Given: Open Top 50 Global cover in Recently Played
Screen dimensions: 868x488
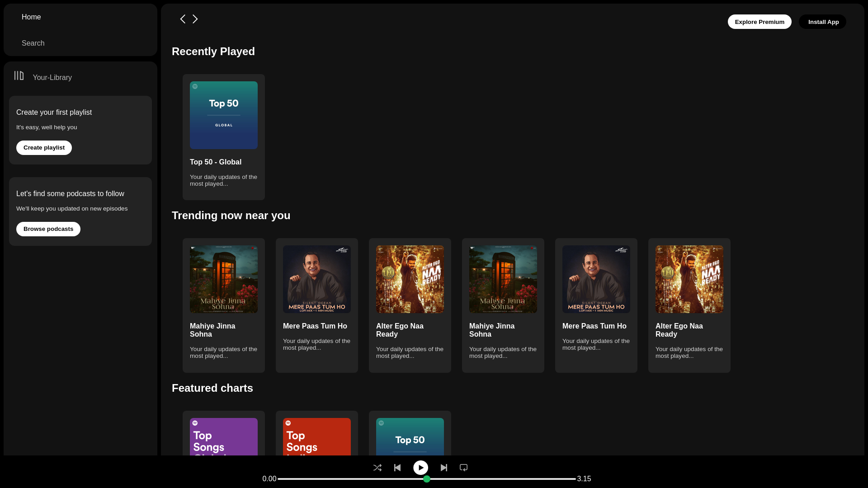Looking at the screenshot, I should [224, 115].
